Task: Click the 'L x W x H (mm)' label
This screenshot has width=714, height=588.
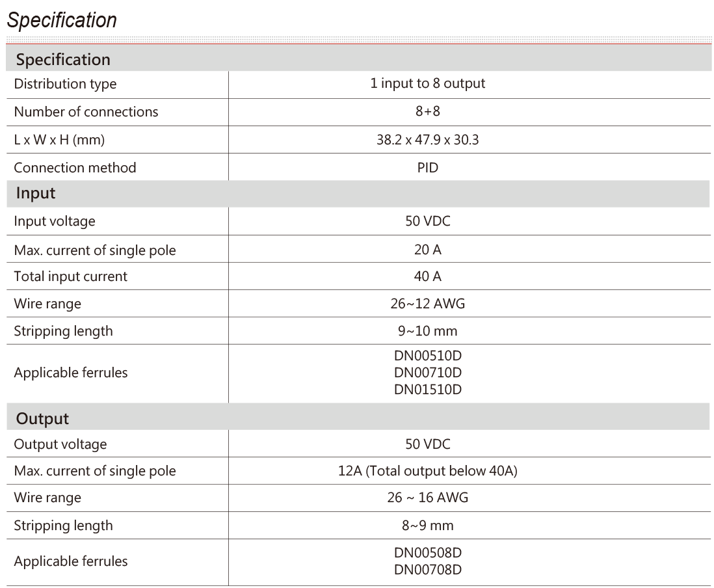Action: 59,140
